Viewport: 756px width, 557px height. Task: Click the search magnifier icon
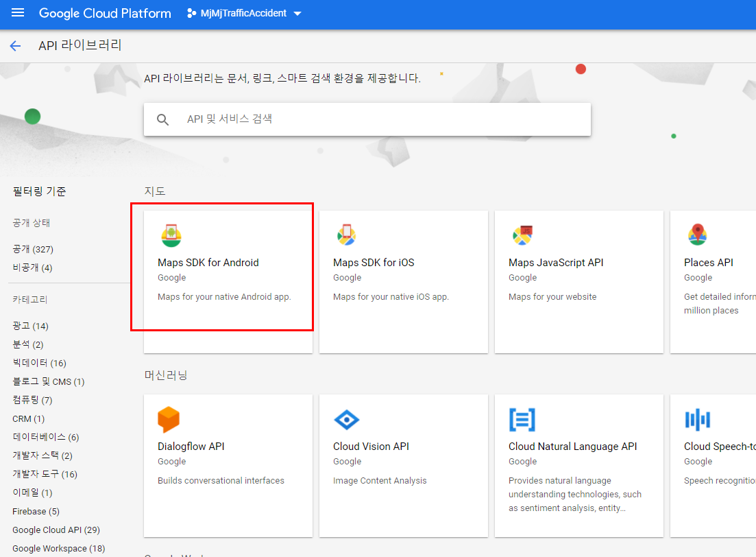click(x=163, y=119)
